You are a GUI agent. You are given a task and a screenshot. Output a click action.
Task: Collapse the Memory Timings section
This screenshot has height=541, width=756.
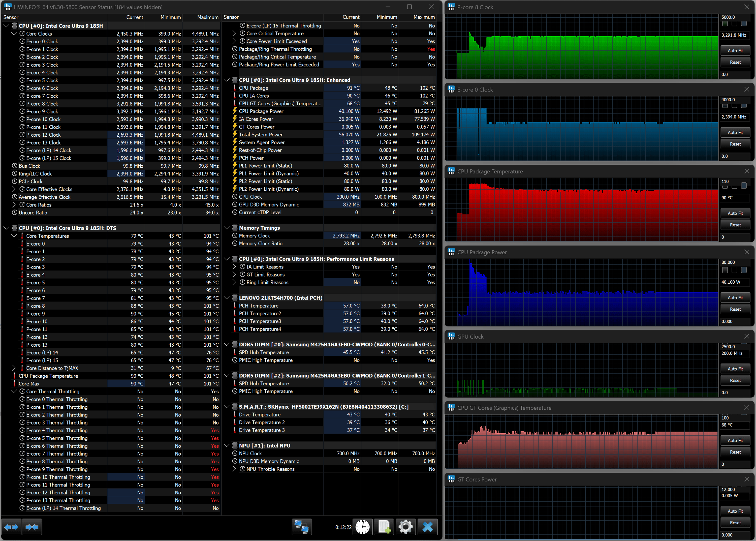[x=227, y=228]
